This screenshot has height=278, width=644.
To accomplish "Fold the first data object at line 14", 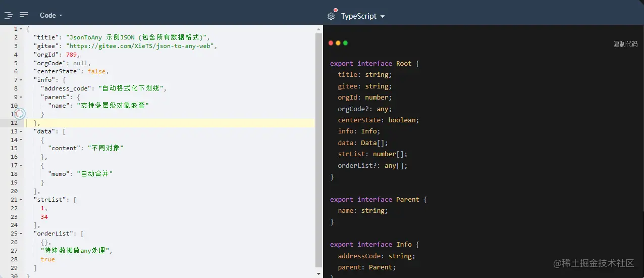I will [x=21, y=140].
